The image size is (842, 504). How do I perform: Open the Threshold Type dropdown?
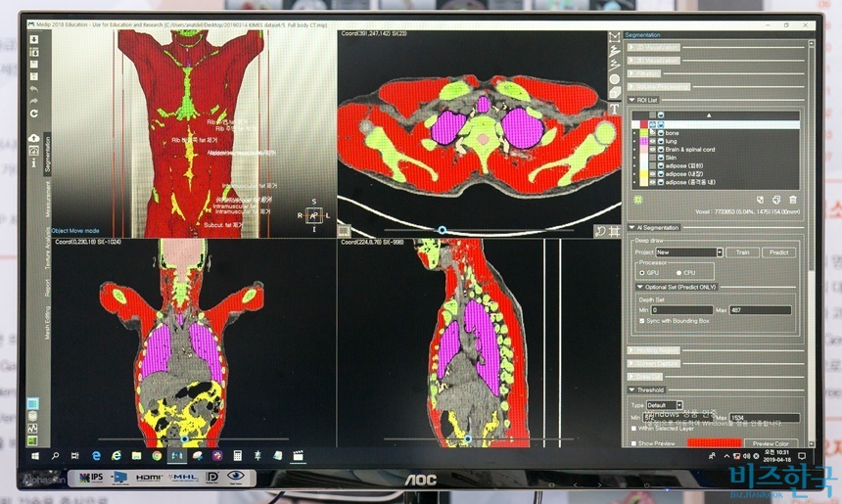665,404
